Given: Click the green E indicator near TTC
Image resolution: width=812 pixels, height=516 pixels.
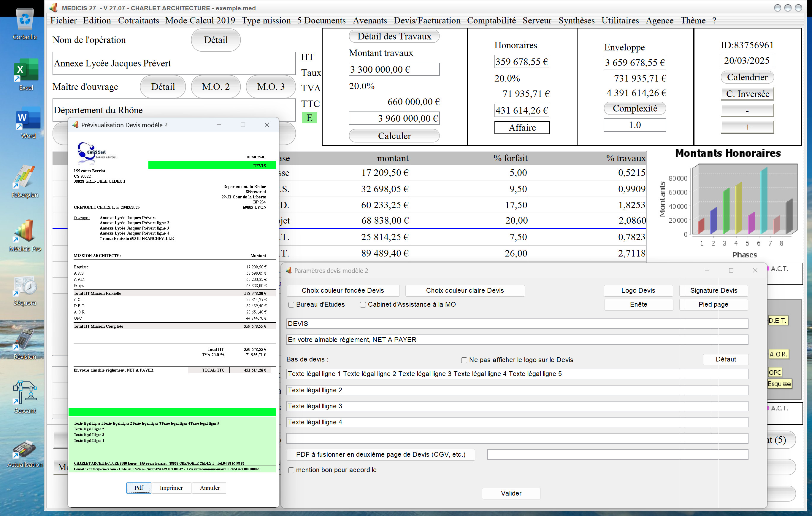Looking at the screenshot, I should tap(309, 118).
